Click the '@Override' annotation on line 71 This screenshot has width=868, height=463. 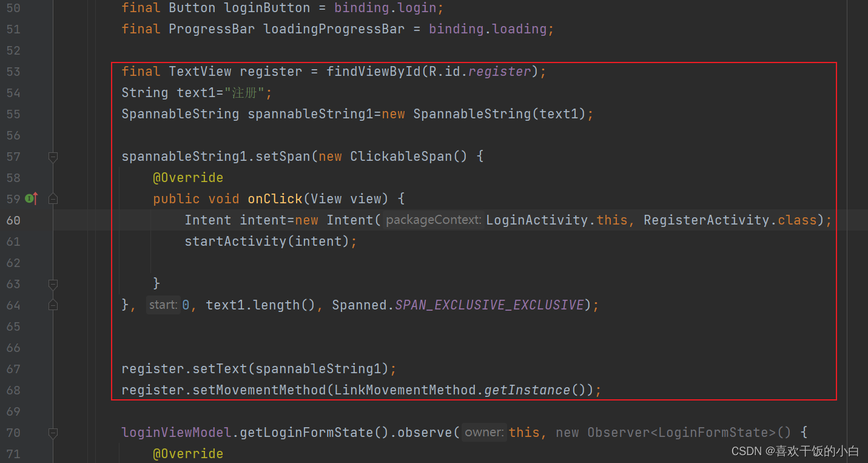click(188, 454)
